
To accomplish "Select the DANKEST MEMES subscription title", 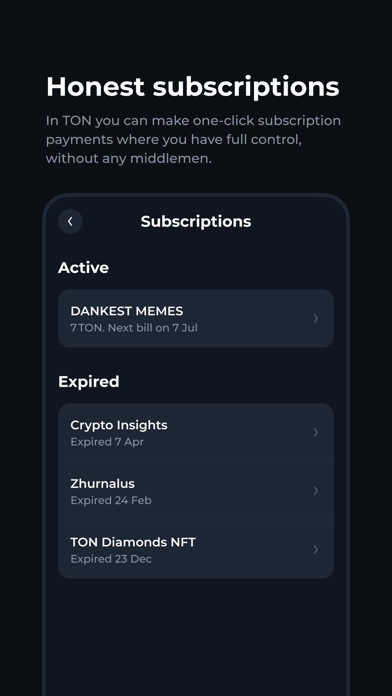I will [127, 311].
